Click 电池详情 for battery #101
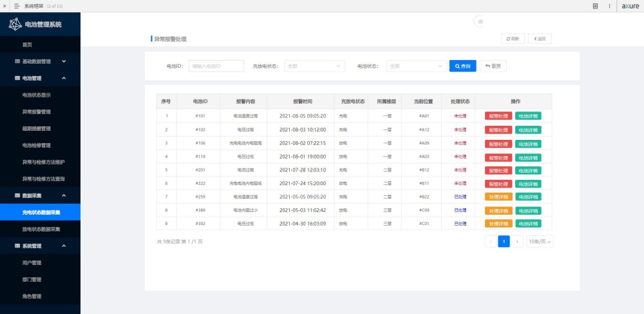This screenshot has height=314, width=644. 528,116
